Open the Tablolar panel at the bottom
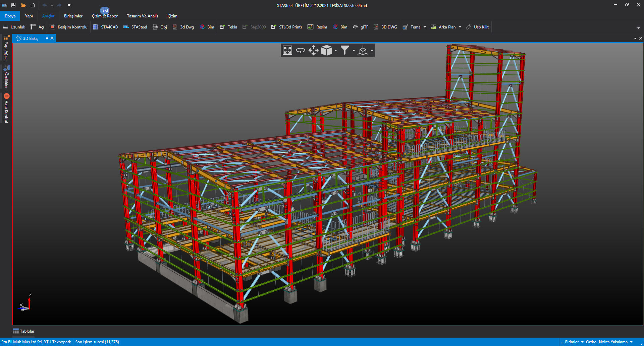This screenshot has width=644, height=346. coord(24,331)
